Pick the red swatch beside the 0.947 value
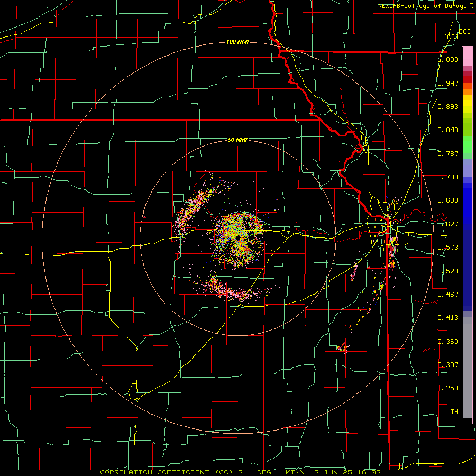This screenshot has height=476, width=476. (x=467, y=79)
